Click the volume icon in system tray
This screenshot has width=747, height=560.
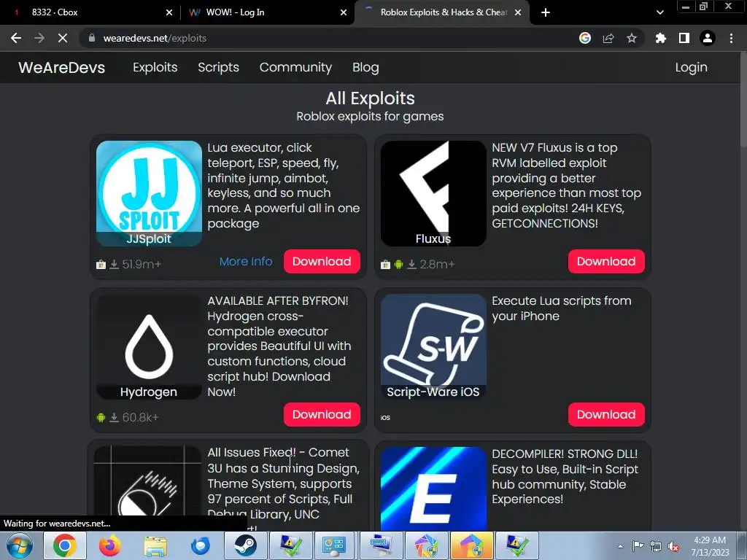point(673,546)
